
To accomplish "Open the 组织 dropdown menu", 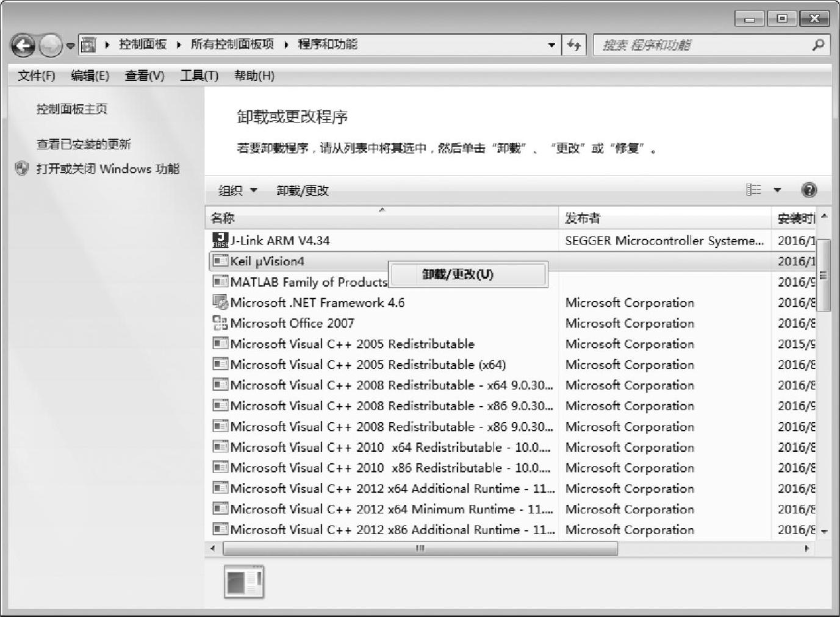I will [x=238, y=191].
